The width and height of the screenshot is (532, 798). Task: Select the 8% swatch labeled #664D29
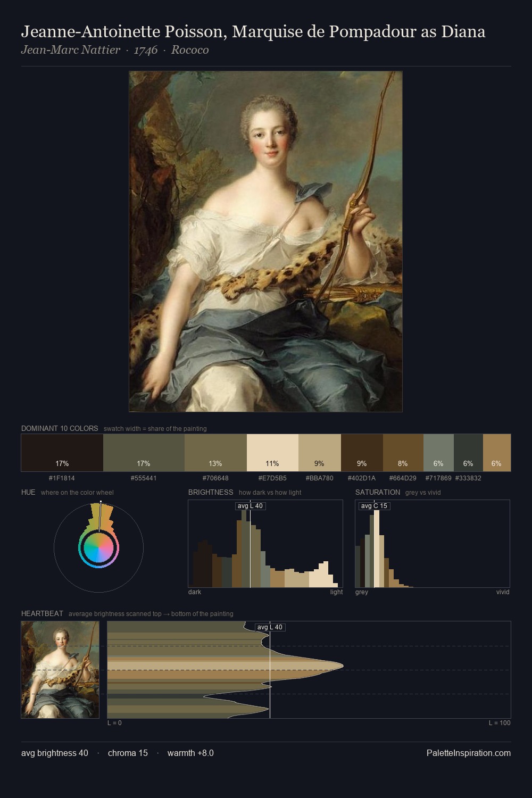tap(403, 453)
